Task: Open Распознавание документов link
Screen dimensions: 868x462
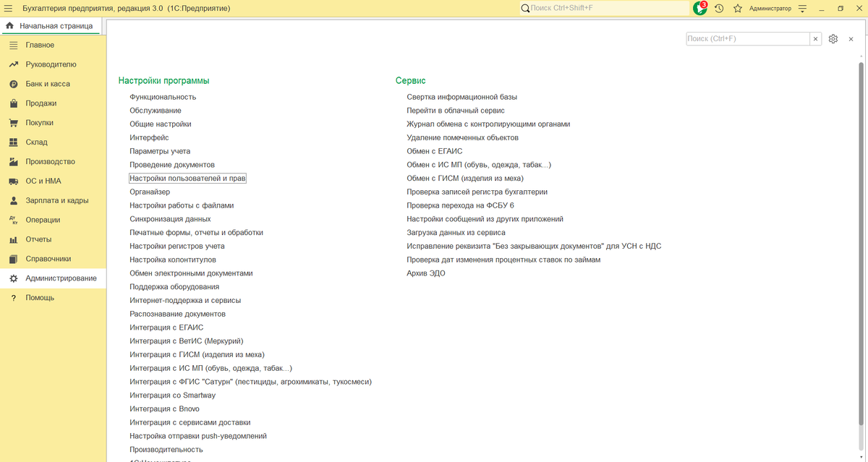Action: [x=177, y=314]
